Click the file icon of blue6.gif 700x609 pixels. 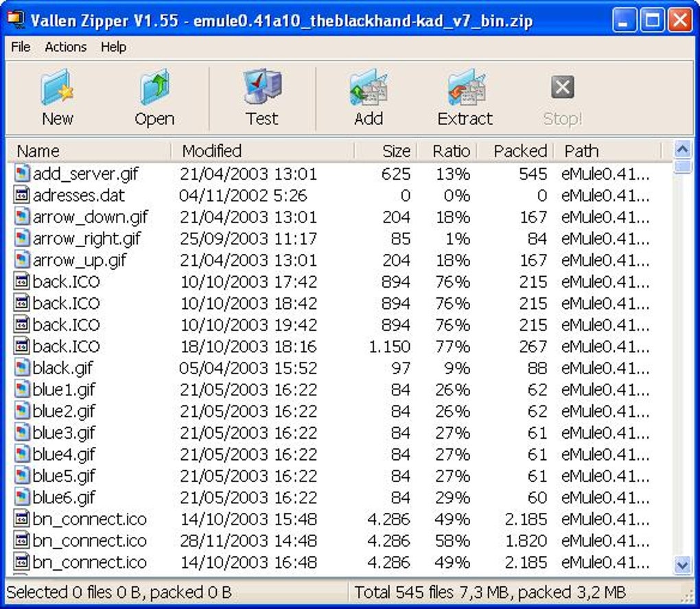(22, 497)
